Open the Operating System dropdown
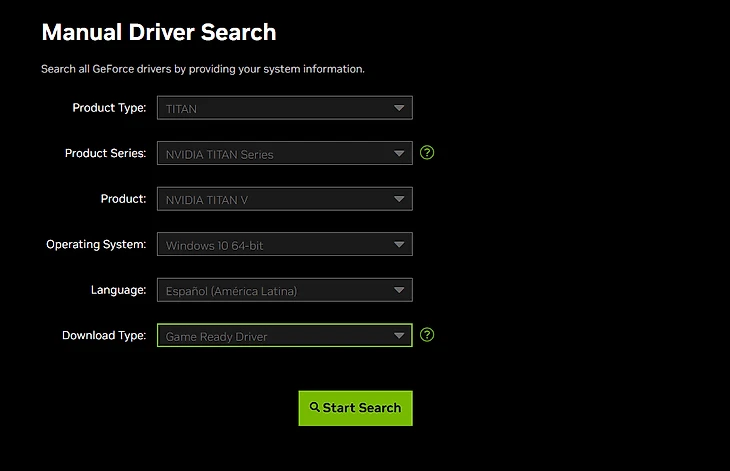730x471 pixels. coord(284,244)
